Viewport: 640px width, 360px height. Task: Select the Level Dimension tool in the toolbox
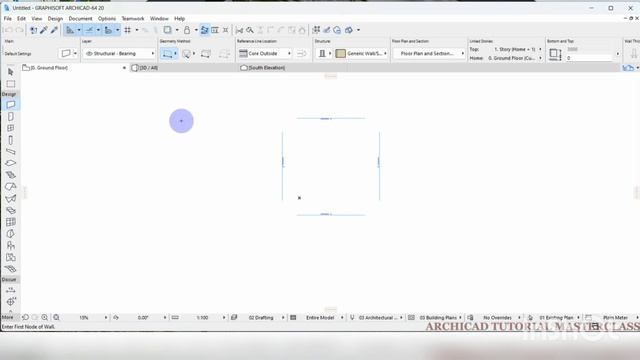(x=11, y=302)
